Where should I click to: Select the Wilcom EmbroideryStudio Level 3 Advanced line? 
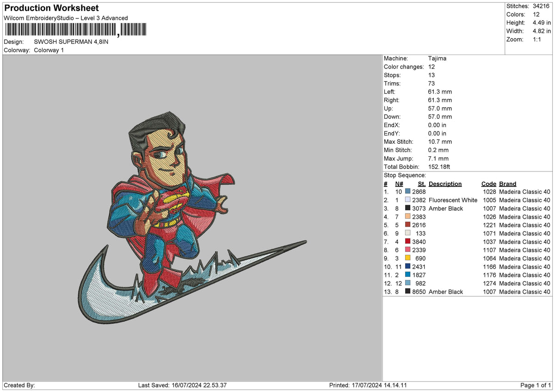66,18
